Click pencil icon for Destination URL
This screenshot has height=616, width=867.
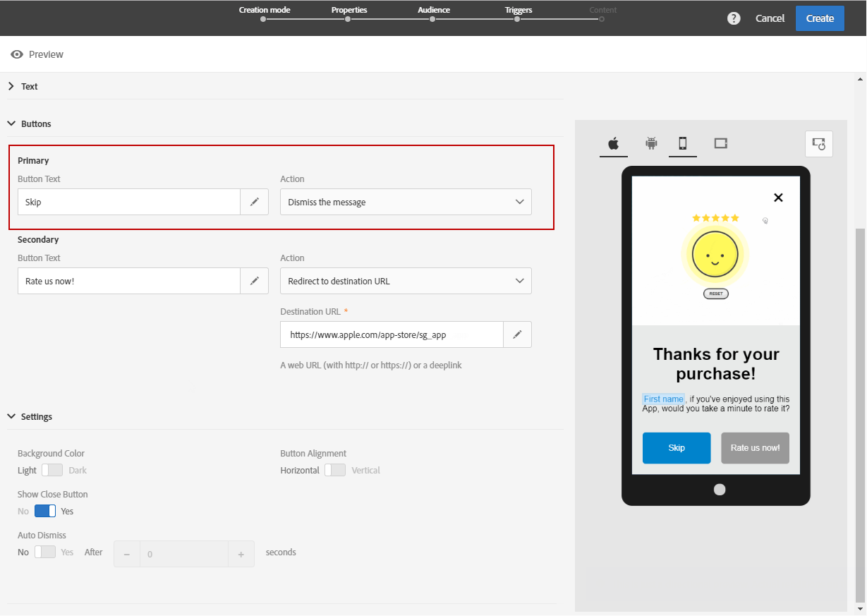tap(517, 334)
